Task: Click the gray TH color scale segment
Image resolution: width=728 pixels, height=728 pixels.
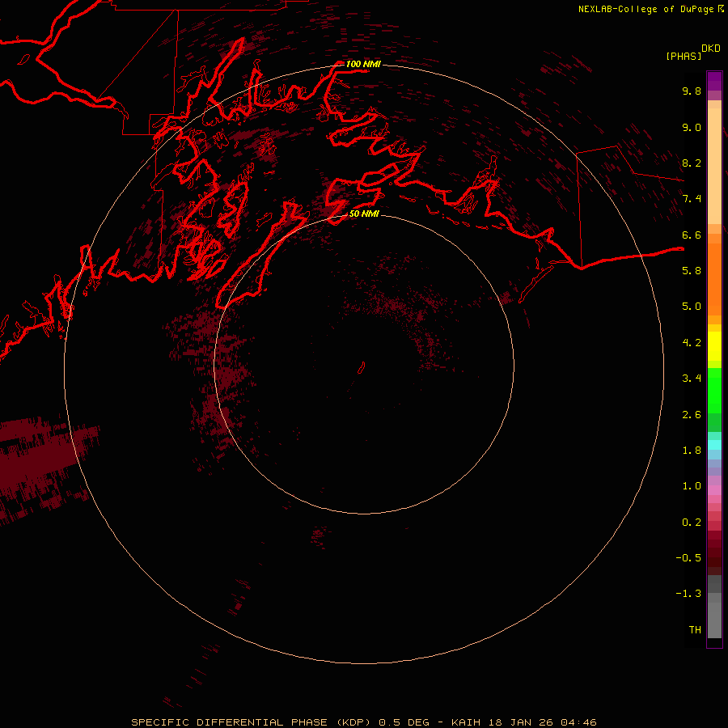Action: point(714,620)
